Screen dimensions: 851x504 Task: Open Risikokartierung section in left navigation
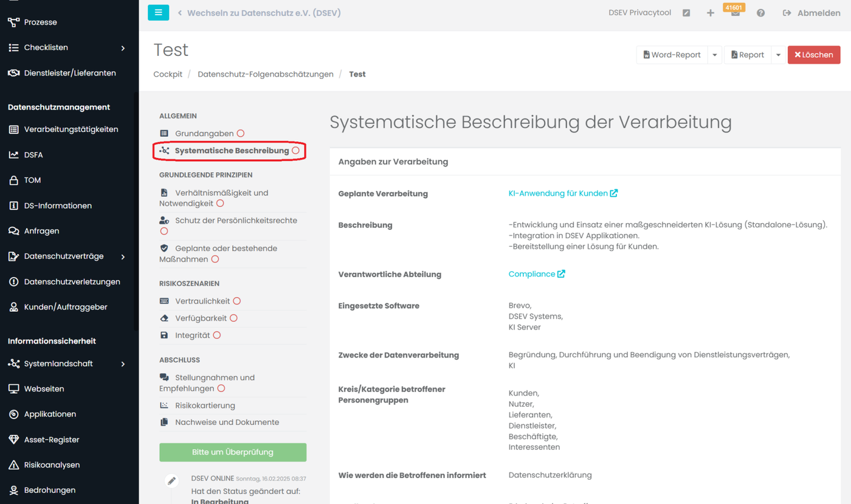click(x=205, y=406)
